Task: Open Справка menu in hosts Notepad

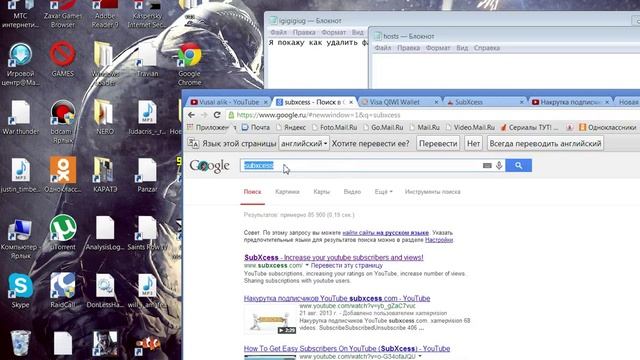Action: point(487,48)
